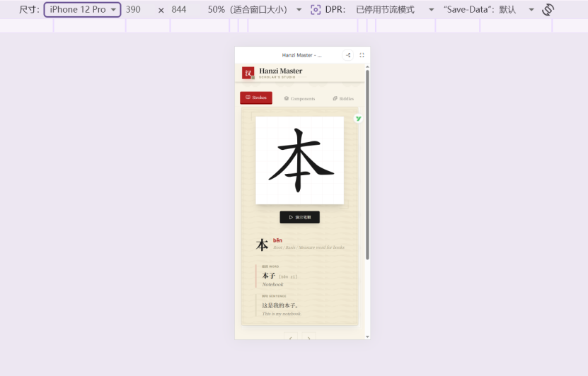Click the DPR screenshot capture icon
Image resolution: width=588 pixels, height=376 pixels.
click(x=316, y=10)
